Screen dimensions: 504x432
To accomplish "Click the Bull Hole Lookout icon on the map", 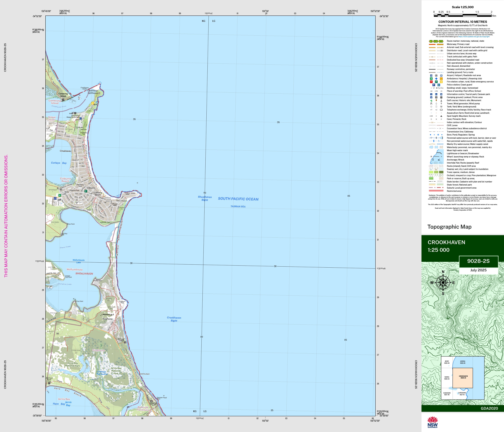I will coord(125,342).
